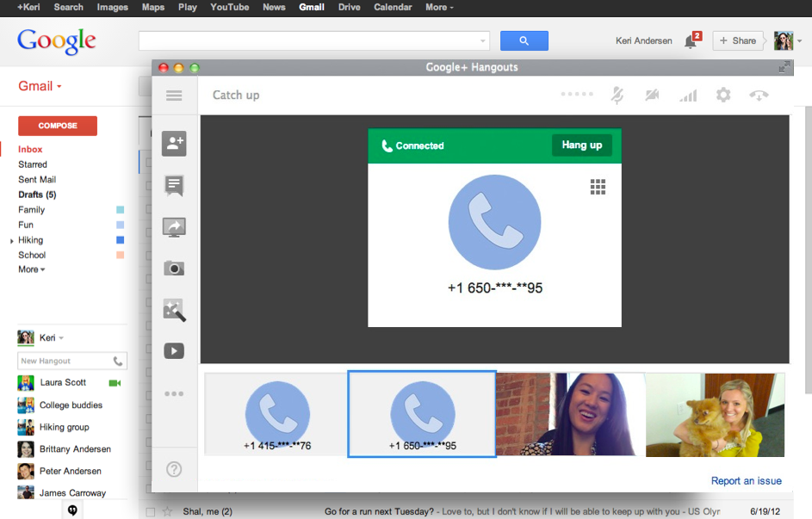Select the +1 415 caller thumbnail

click(276, 415)
